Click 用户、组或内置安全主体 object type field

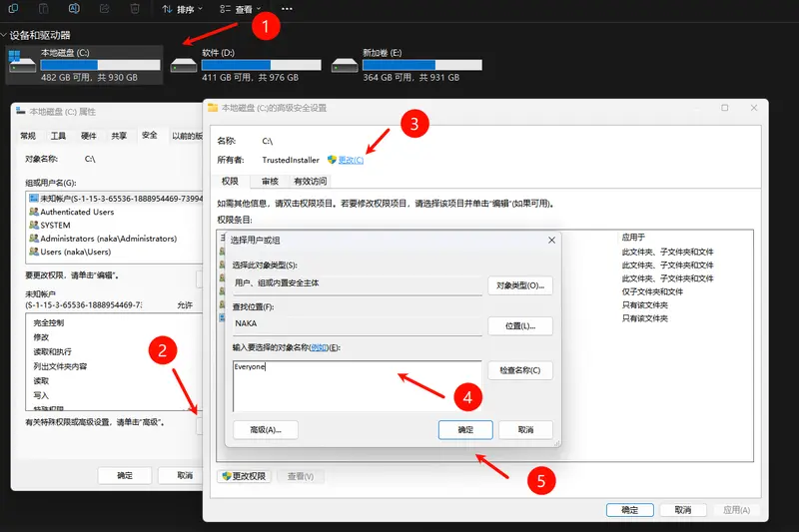coord(358,284)
